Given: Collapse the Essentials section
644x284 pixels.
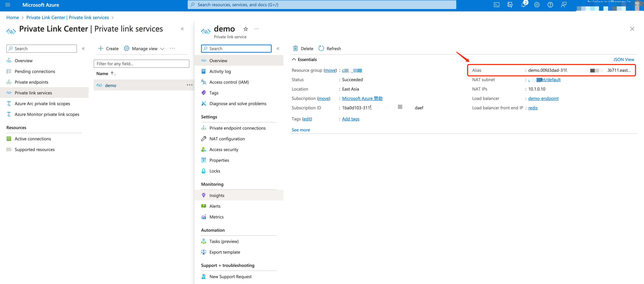Looking at the screenshot, I should (294, 59).
